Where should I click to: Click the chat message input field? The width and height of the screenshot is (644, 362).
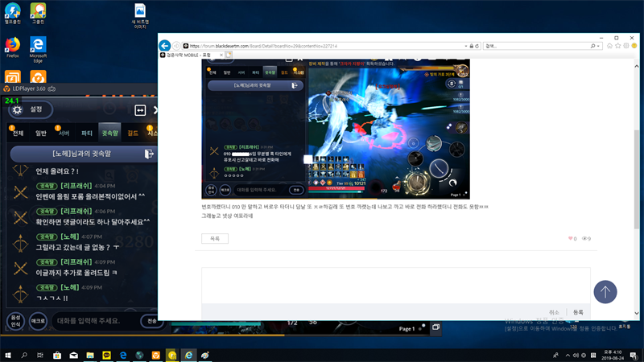(x=97, y=321)
